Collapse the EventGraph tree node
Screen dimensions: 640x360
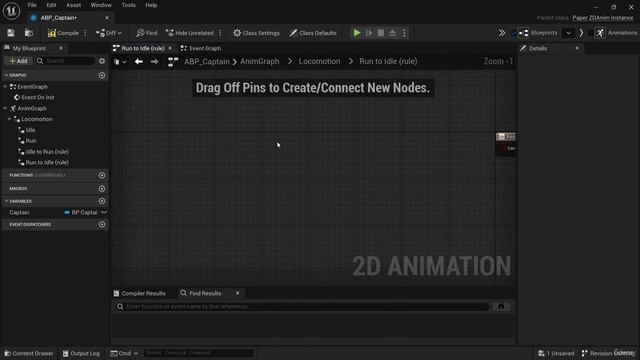pyautogui.click(x=5, y=87)
